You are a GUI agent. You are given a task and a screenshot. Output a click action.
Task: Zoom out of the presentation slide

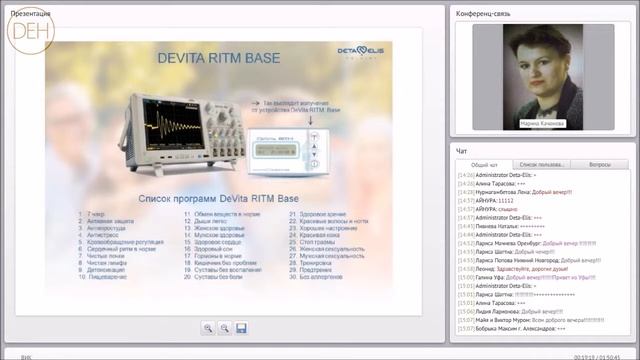pyautogui.click(x=224, y=328)
